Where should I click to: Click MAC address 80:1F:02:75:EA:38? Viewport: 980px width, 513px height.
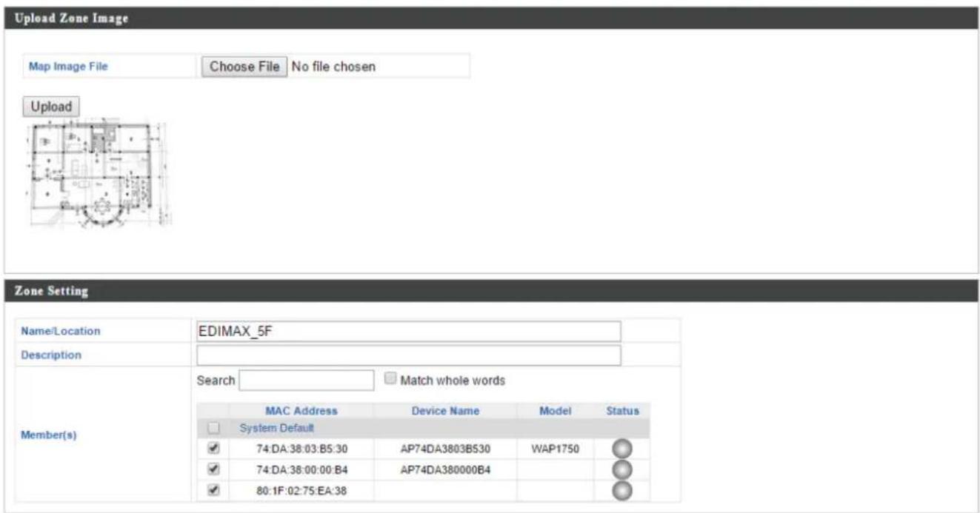coord(301,489)
